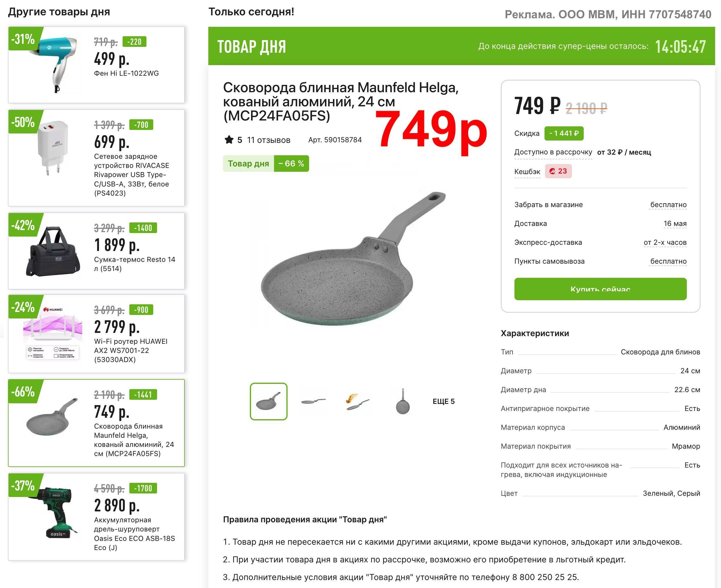Image resolution: width=721 pixels, height=588 pixels.
Task: Select the top-view pan thumbnail
Action: pos(402,401)
